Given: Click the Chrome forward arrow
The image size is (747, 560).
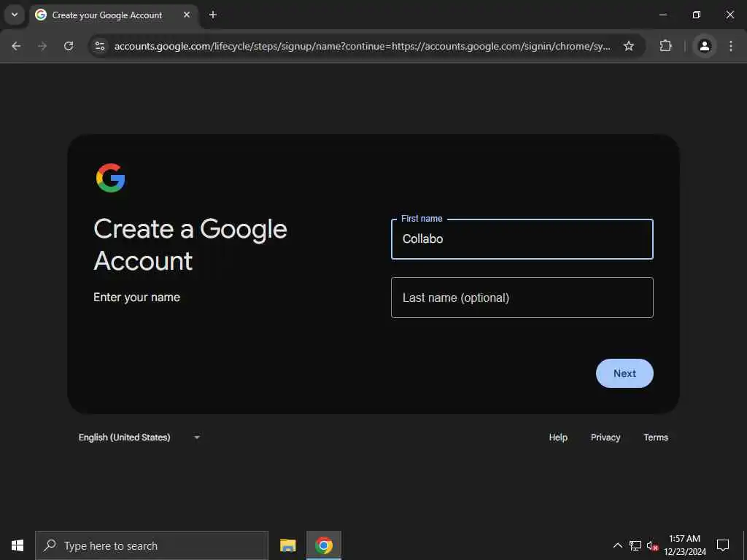Looking at the screenshot, I should [x=42, y=46].
